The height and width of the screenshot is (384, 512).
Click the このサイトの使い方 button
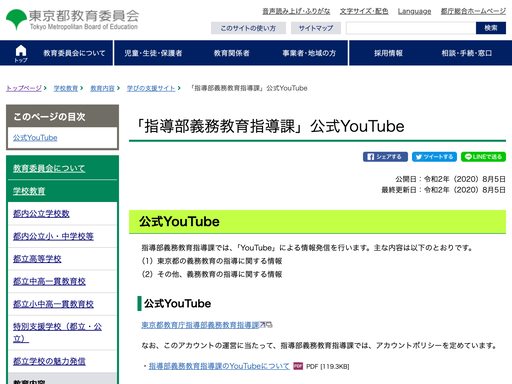click(x=248, y=28)
